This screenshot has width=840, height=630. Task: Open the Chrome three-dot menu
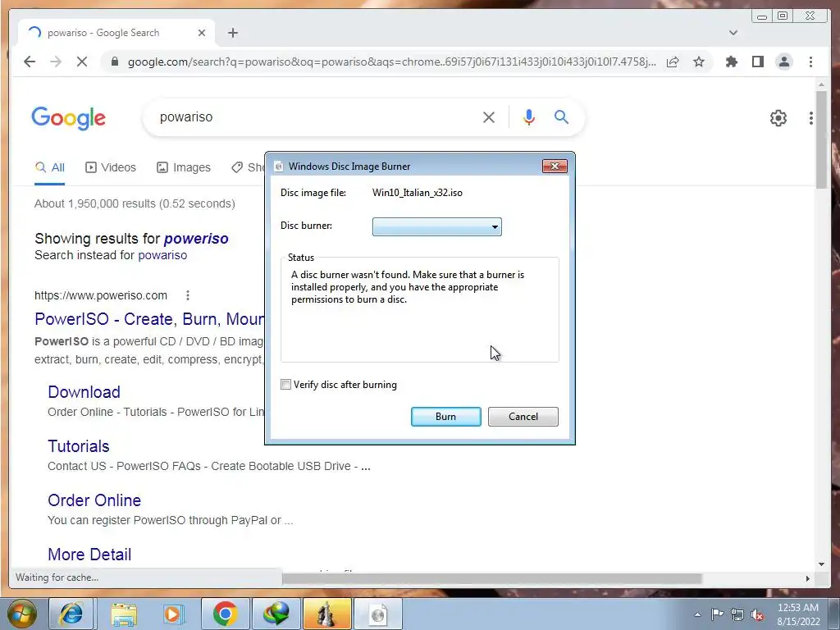pos(810,62)
